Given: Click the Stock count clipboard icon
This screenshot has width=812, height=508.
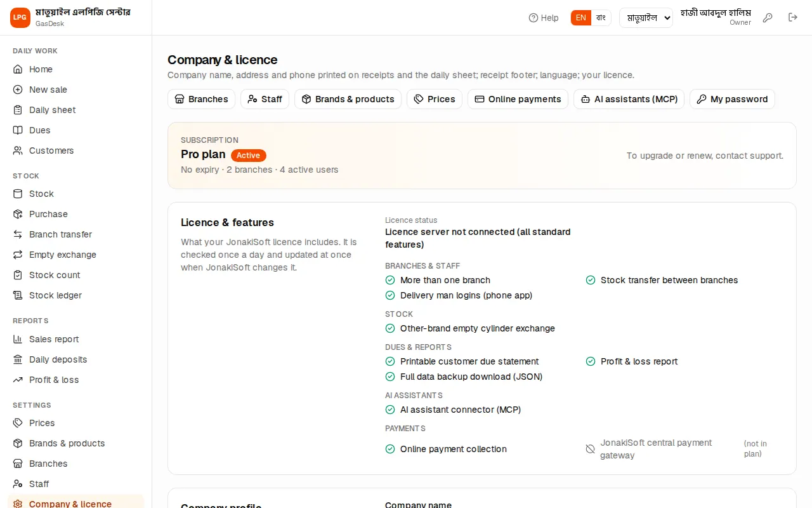Looking at the screenshot, I should click(18, 275).
